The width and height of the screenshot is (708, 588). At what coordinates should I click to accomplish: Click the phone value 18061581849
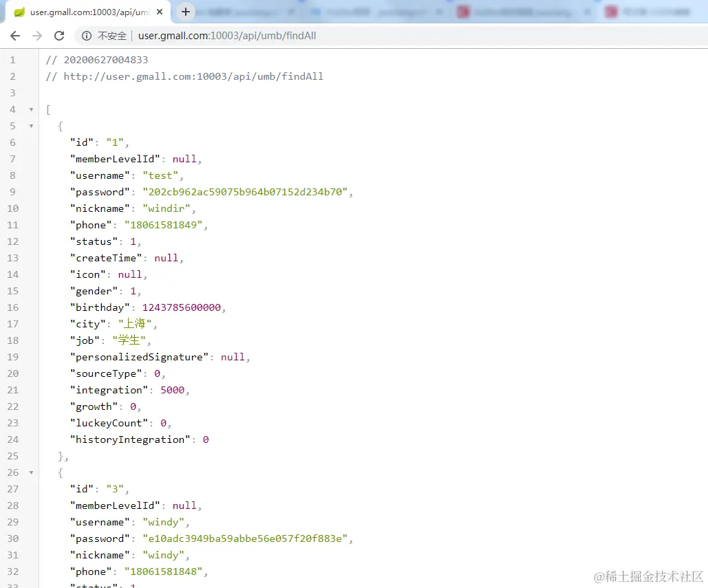(x=164, y=225)
